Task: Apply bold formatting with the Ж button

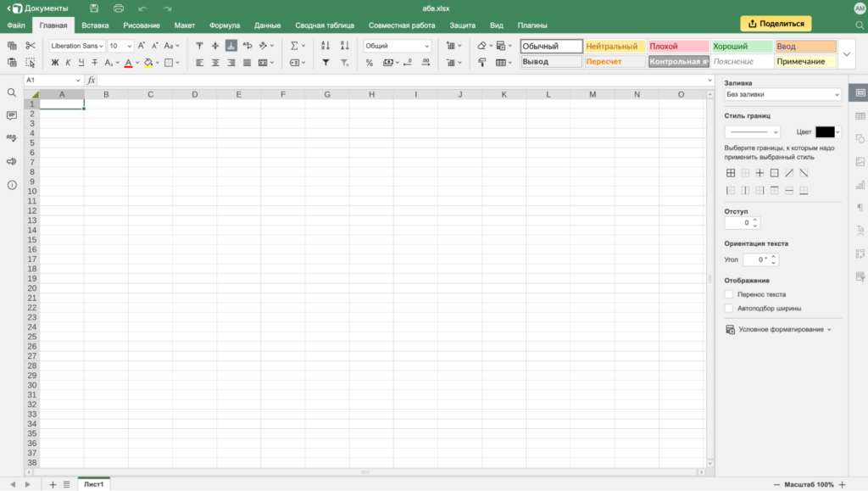Action: (55, 63)
